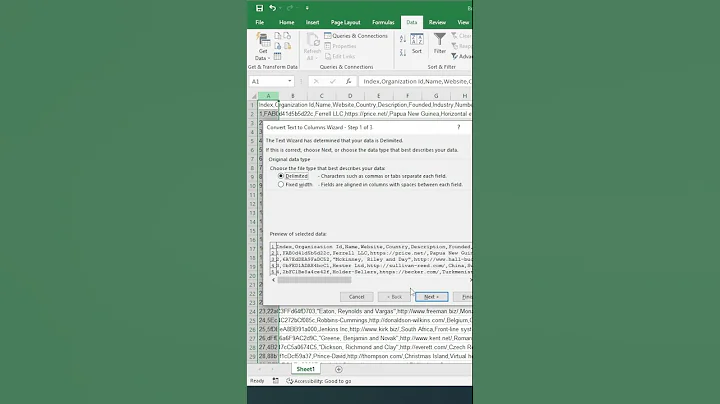Click the Properties command
Image resolution: width=720 pixels, height=404 pixels.
340,46
